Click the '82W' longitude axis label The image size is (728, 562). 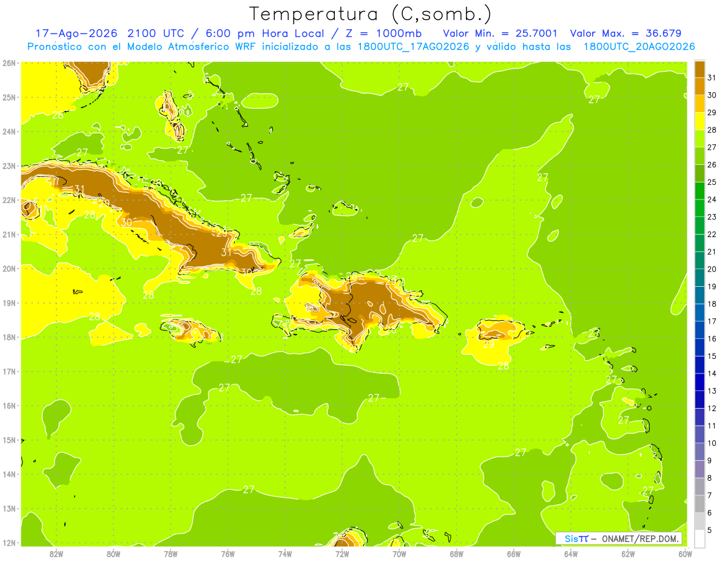click(x=56, y=554)
